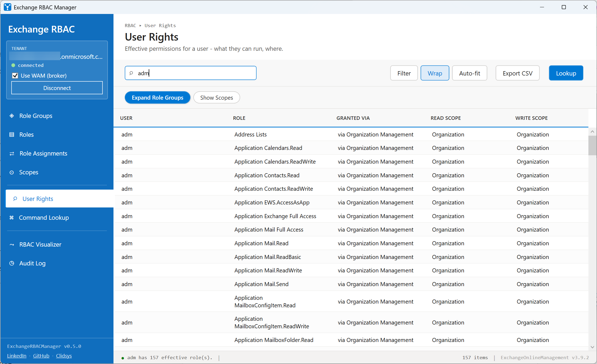Screen dimensions: 597x364
Task: Click the user search input field
Action: tap(191, 73)
